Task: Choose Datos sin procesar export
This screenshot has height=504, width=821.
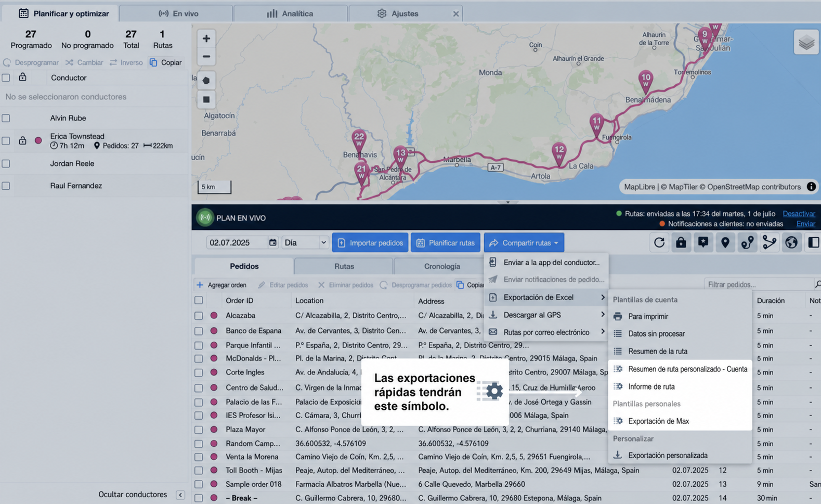Action: click(x=680, y=333)
